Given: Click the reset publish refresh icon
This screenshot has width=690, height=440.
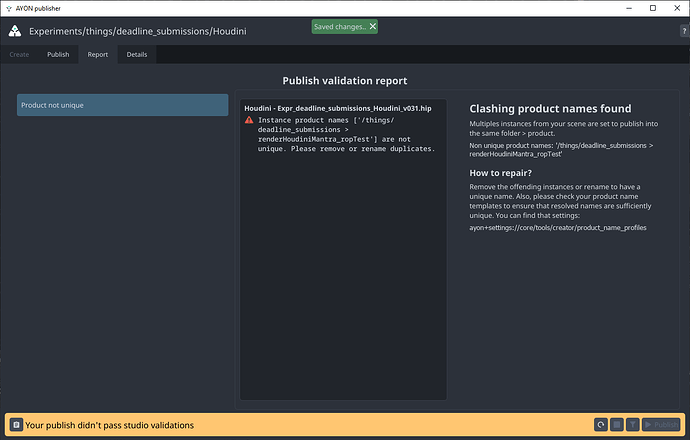Looking at the screenshot, I should pyautogui.click(x=601, y=425).
